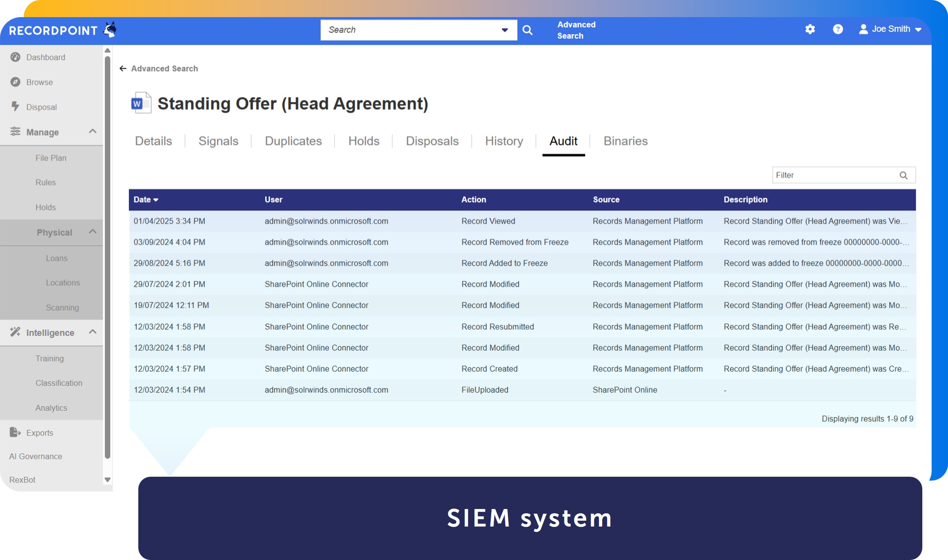The image size is (948, 560).
Task: Select the '19/07/2024 12:11 PM' date cell
Action: click(171, 305)
